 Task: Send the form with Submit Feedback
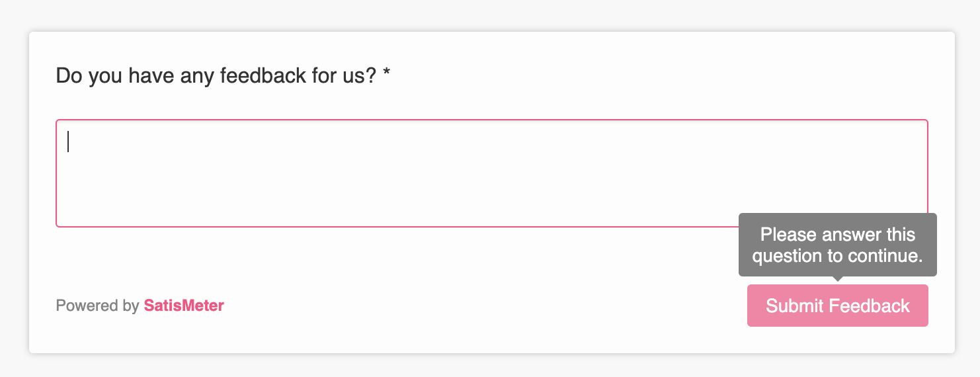click(x=837, y=306)
